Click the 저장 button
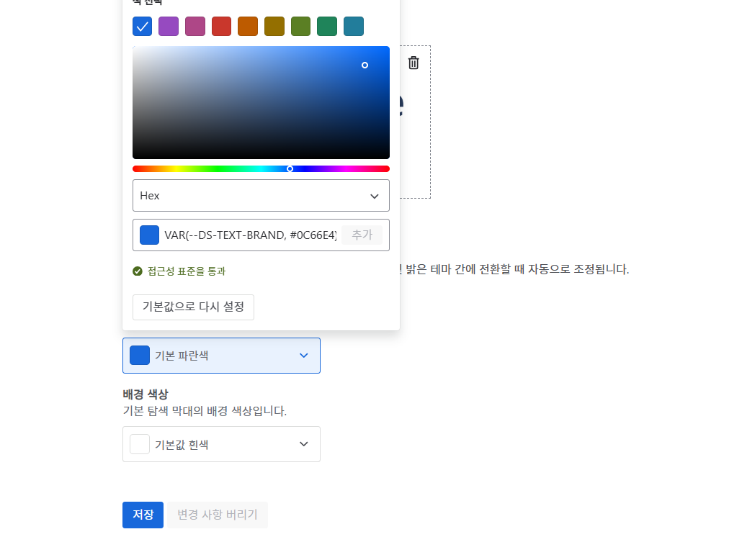This screenshot has width=742, height=560. [x=143, y=515]
